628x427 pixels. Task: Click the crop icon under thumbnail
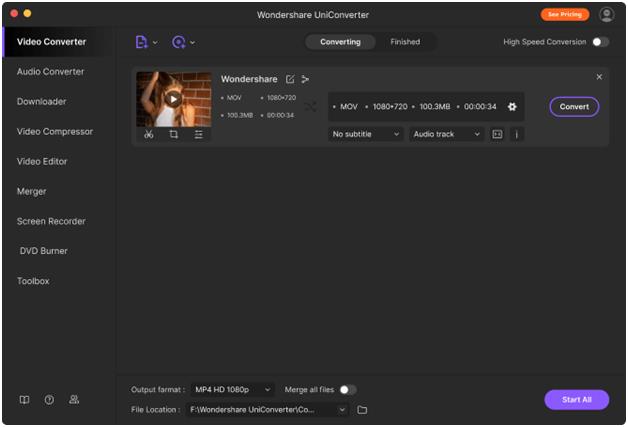[173, 134]
